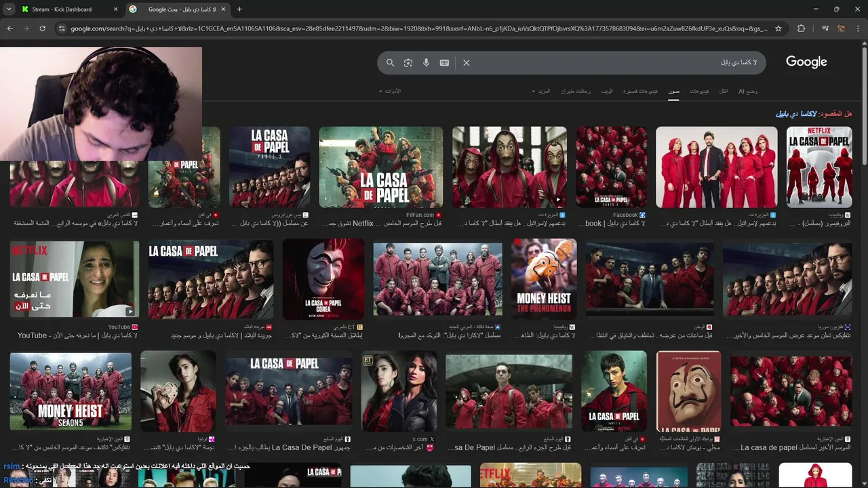This screenshot has width=868, height=488.
Task: Switch to the الكل results tab
Action: coord(724,91)
